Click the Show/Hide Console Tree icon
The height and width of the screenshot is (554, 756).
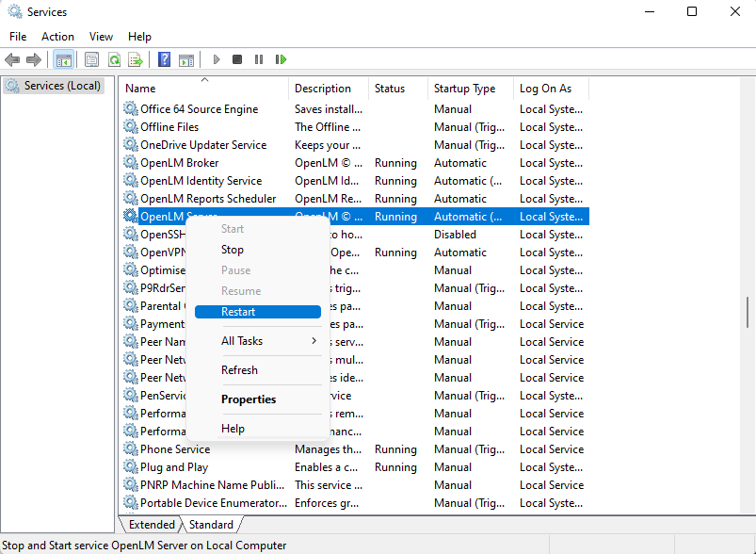(x=63, y=59)
